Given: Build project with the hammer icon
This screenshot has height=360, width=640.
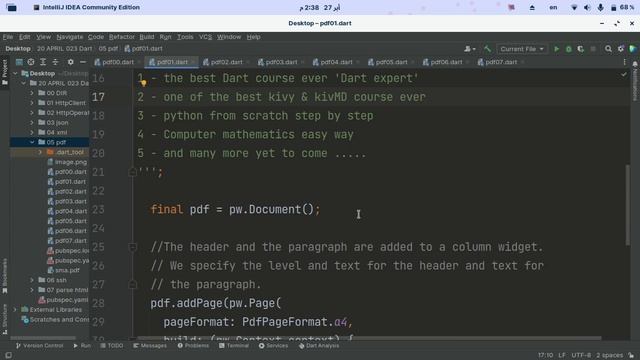Looking at the screenshot, I should [487, 49].
